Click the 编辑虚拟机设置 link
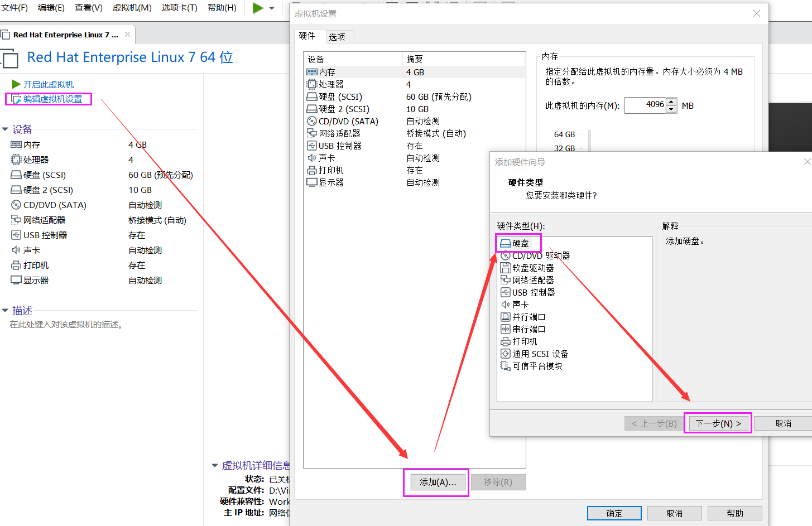The height and width of the screenshot is (526, 812). click(x=53, y=99)
